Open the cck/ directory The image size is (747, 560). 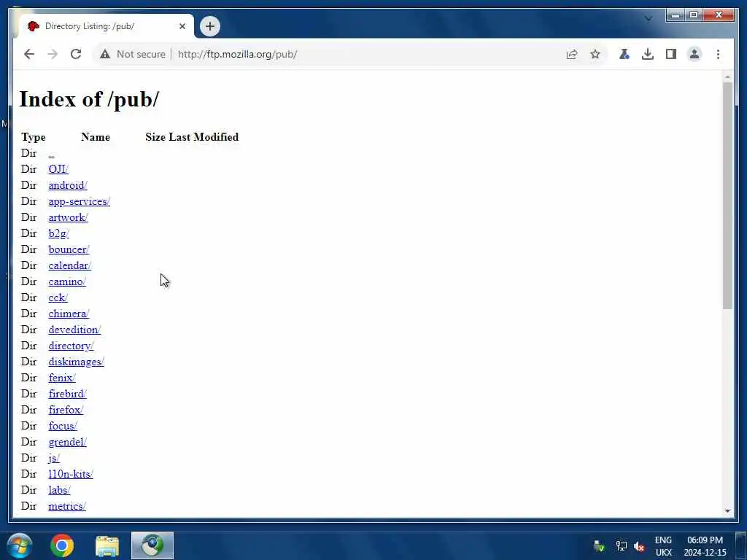(58, 298)
